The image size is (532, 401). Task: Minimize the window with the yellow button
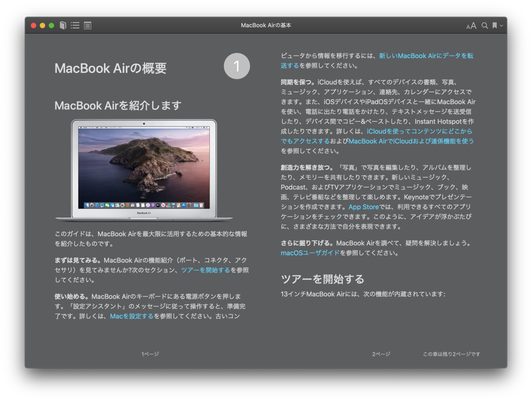[x=43, y=25]
